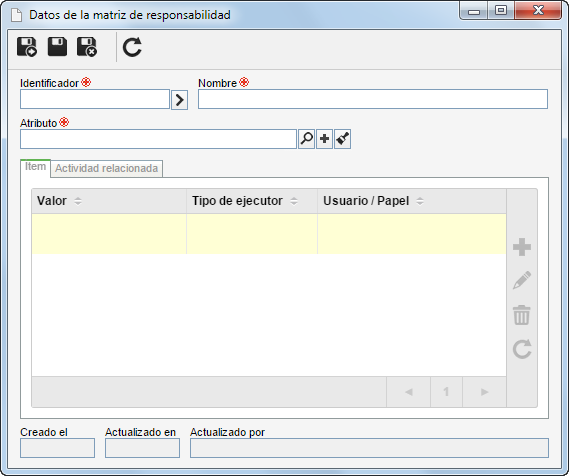
Task: Click the Actualizado en field
Action: point(142,448)
